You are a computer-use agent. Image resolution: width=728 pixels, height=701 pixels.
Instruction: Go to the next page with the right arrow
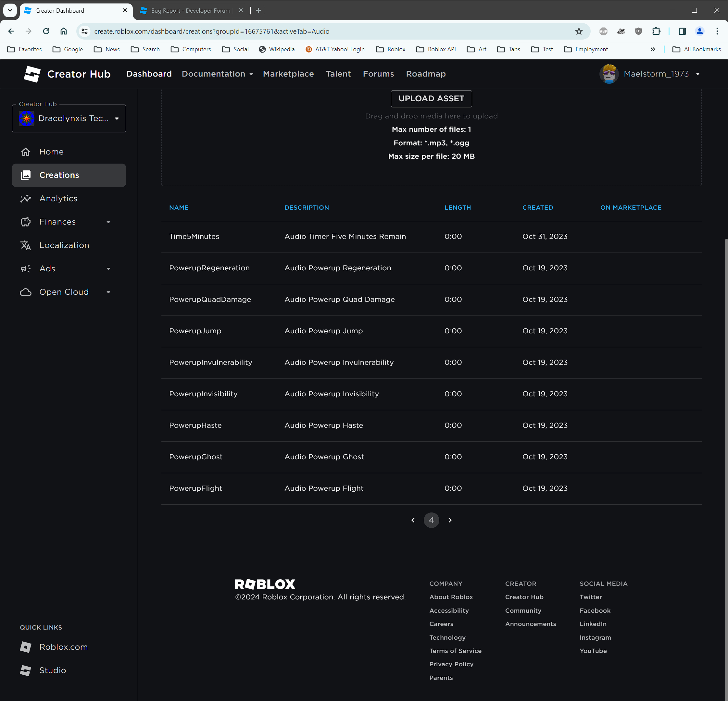coord(450,520)
